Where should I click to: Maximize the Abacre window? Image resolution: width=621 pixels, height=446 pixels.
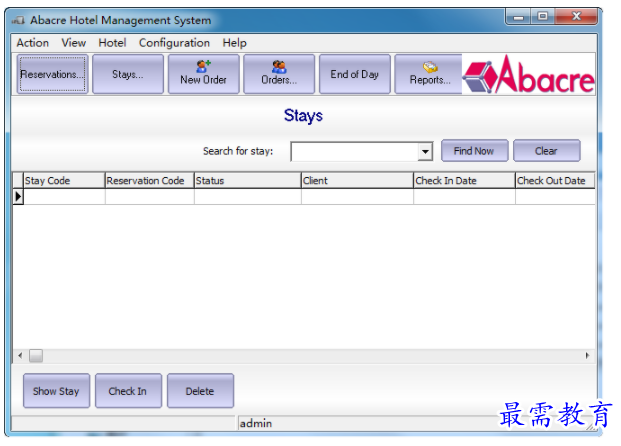(543, 17)
